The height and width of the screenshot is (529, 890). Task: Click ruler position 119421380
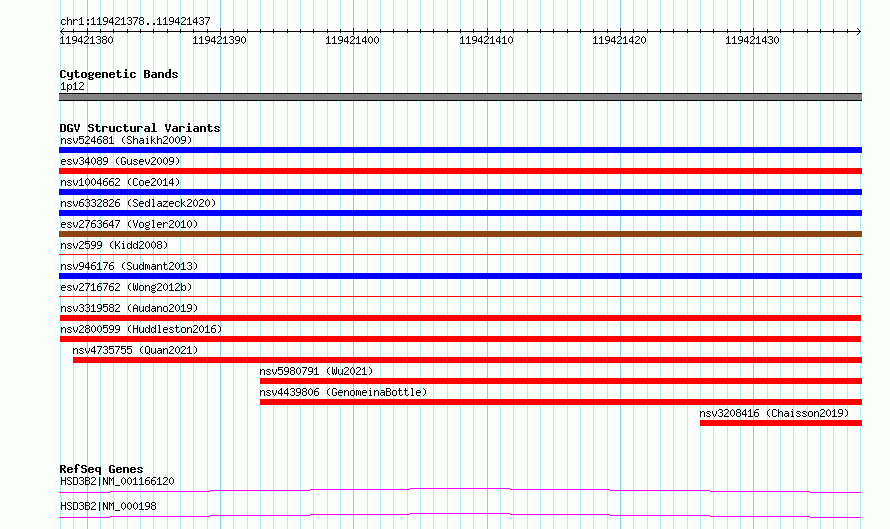tap(86, 40)
